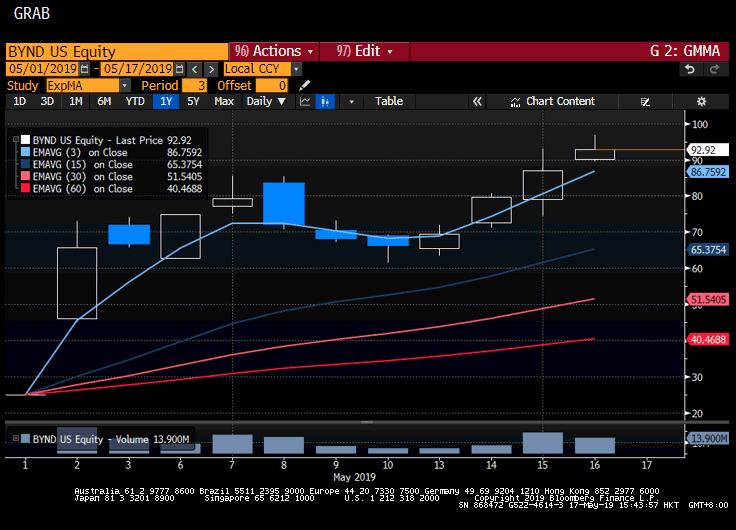Open the end date calendar picker
Screen dimensions: 736x530
[x=179, y=69]
